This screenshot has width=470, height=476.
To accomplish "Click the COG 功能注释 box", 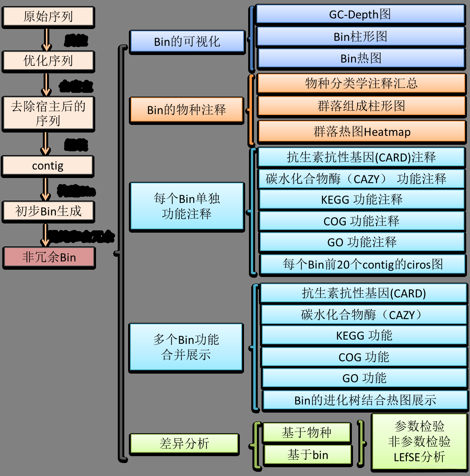I will click(x=362, y=221).
